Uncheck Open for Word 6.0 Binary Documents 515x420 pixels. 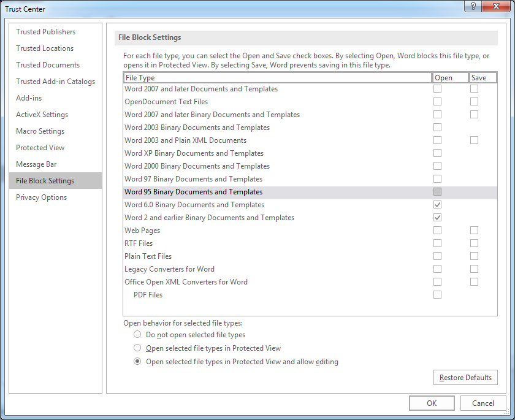[437, 205]
